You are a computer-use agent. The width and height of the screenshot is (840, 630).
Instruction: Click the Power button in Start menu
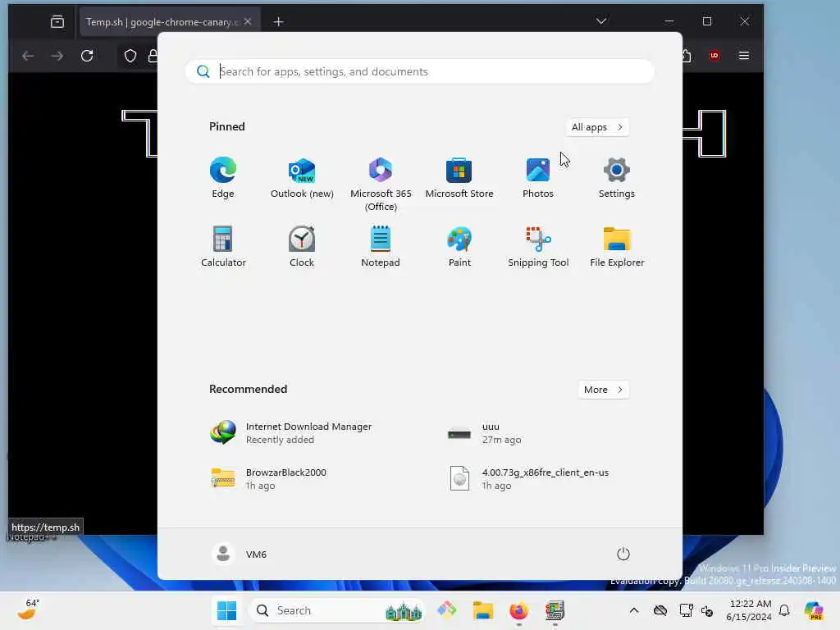tap(623, 554)
